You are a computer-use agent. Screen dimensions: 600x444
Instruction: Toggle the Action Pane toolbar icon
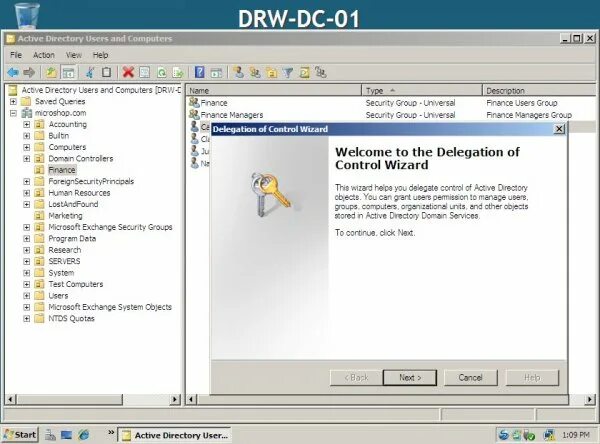(216, 72)
